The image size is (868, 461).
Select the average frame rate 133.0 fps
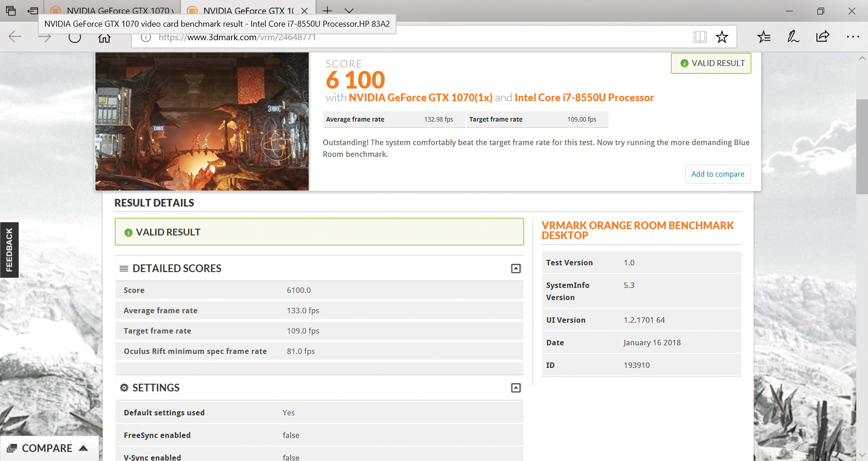click(303, 310)
